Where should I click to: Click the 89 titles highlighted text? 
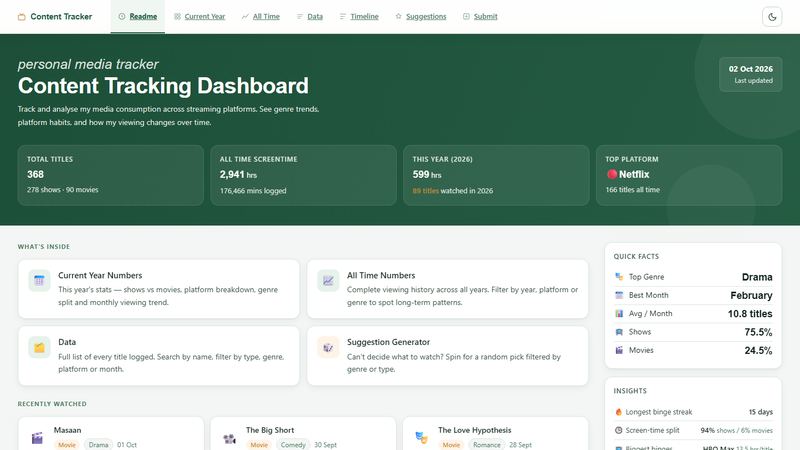[426, 191]
